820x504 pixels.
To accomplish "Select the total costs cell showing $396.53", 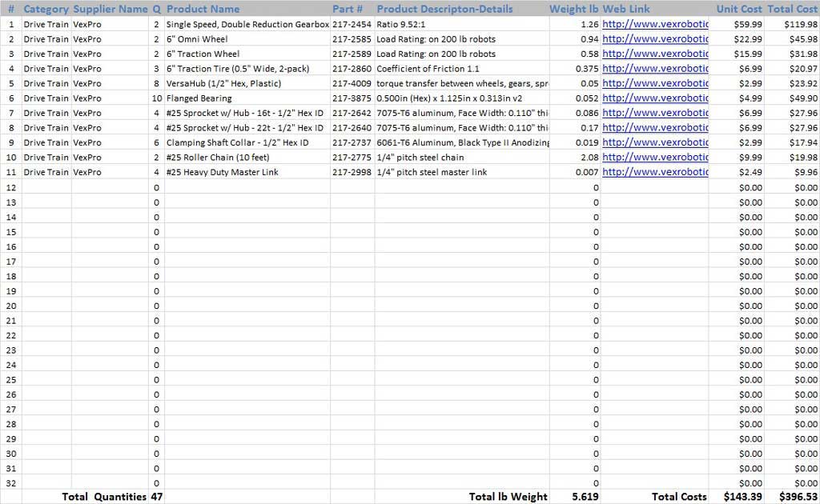I will point(795,497).
